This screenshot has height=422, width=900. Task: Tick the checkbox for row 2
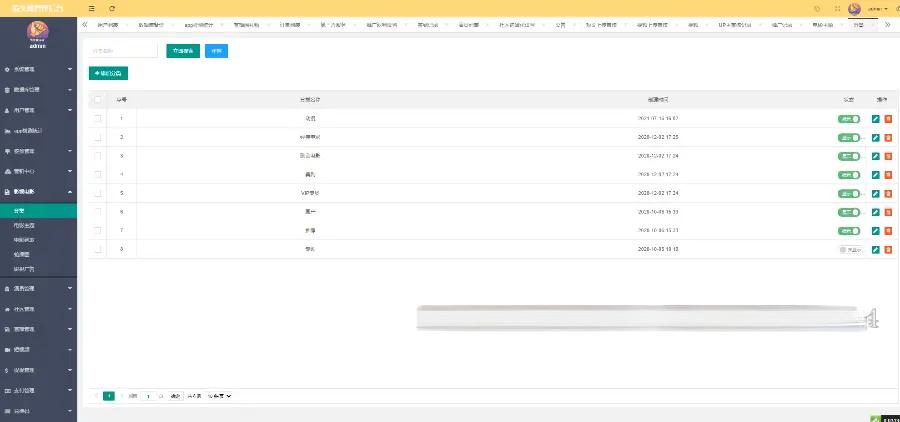[x=98, y=138]
